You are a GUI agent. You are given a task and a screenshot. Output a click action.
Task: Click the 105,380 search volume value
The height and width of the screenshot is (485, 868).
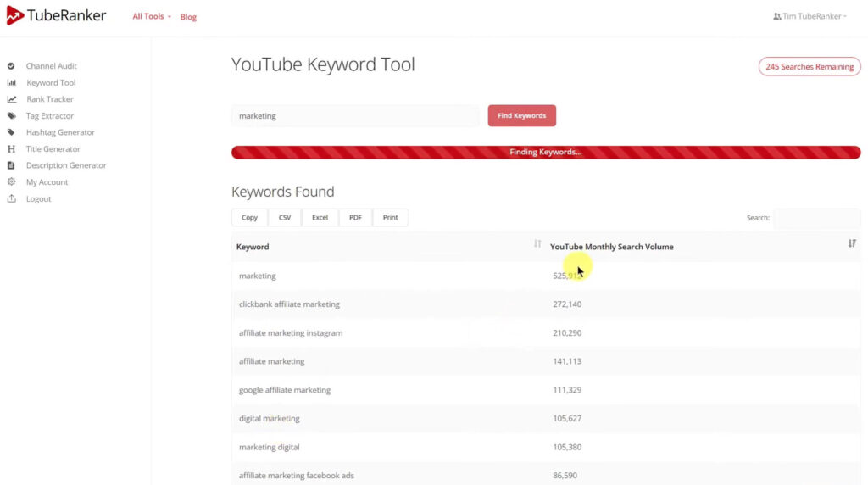pyautogui.click(x=567, y=448)
